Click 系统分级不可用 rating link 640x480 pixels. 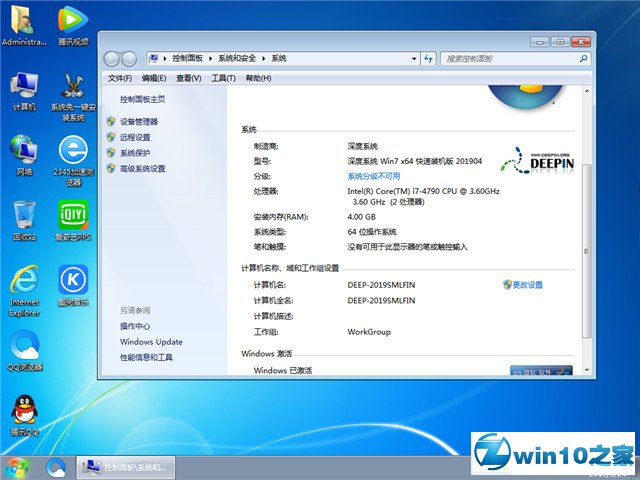tap(373, 176)
